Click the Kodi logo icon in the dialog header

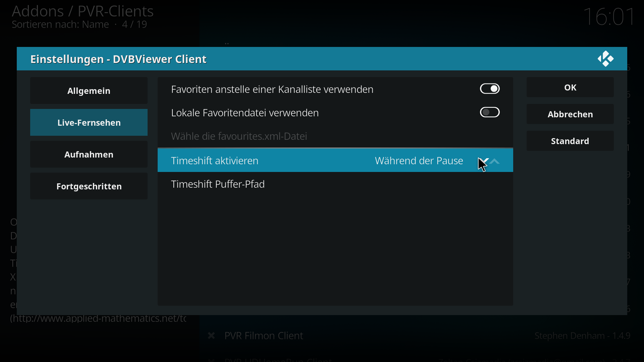click(605, 59)
